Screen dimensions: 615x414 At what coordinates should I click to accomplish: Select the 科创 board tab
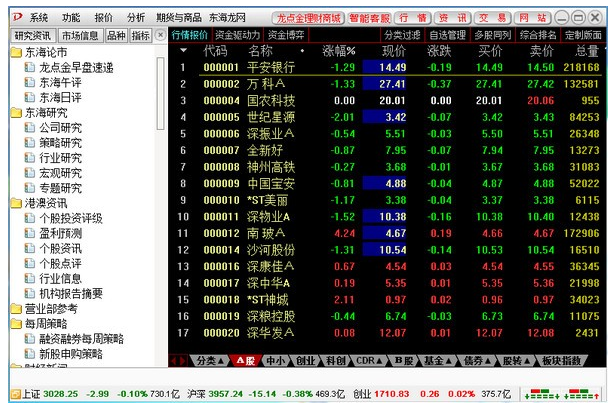(x=336, y=361)
